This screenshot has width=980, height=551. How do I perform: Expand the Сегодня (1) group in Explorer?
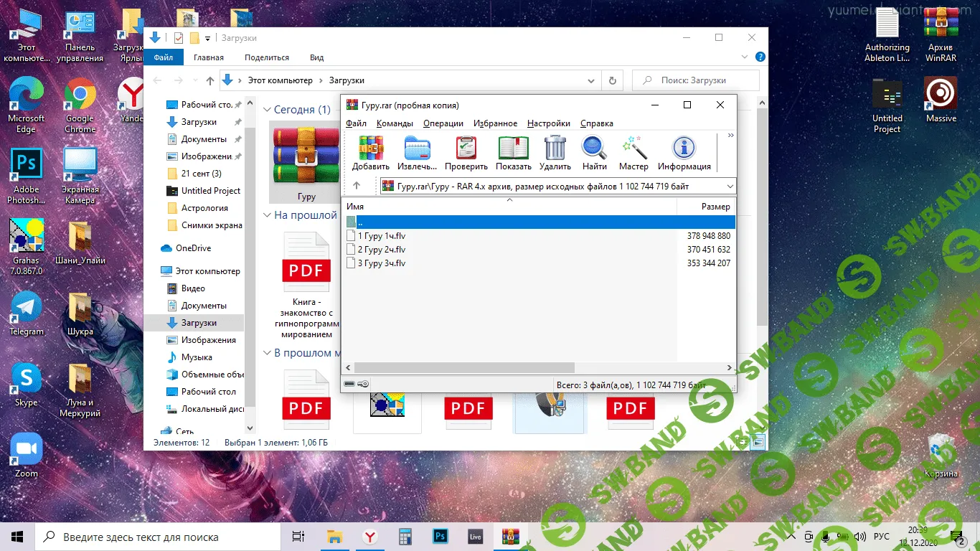(267, 110)
